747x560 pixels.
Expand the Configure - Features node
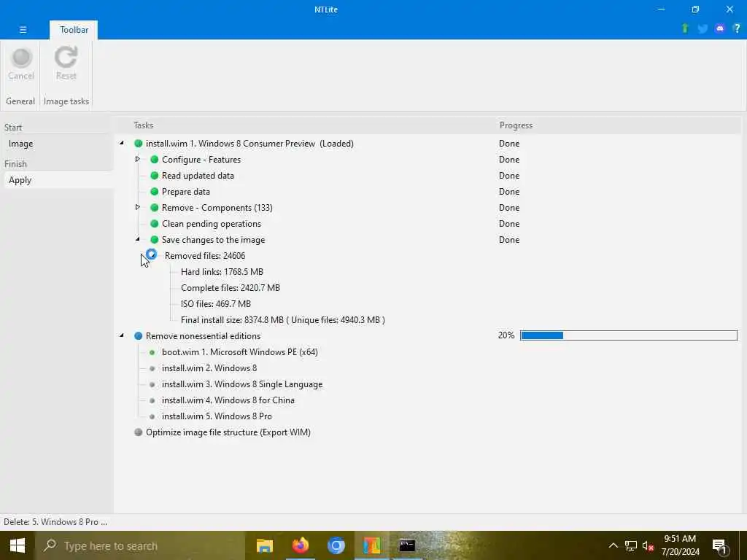[138, 159]
